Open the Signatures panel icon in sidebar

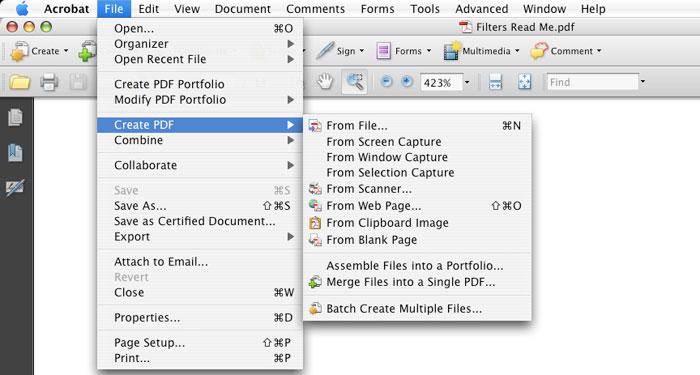coord(15,188)
